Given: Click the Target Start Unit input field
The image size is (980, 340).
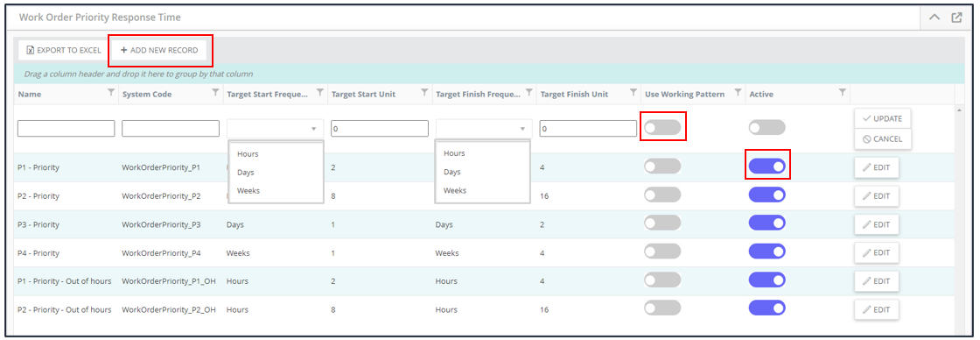Looking at the screenshot, I should (x=380, y=128).
